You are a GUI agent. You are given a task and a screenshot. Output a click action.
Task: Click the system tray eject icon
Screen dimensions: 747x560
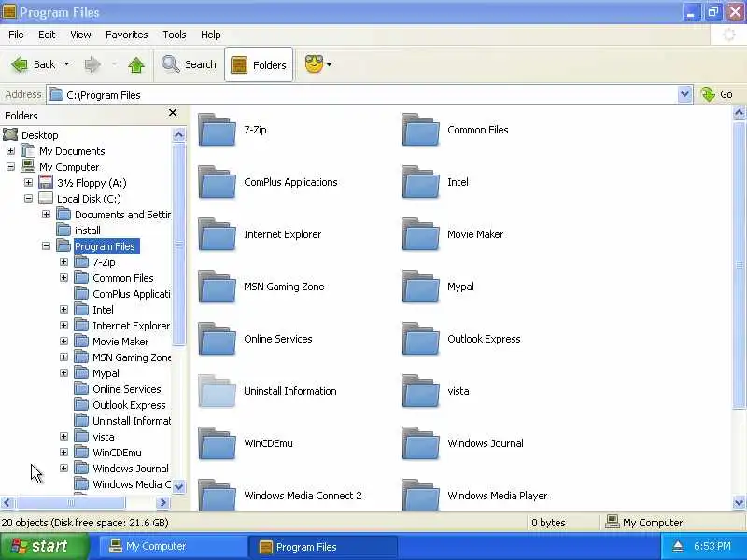(x=677, y=546)
